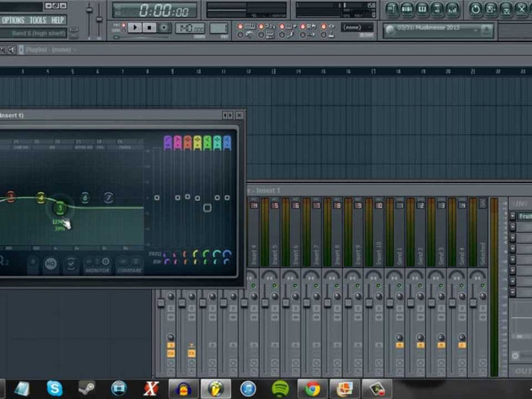Select EQ band 4 yellow node
Image resolution: width=532 pixels, height=399 pixels.
click(x=41, y=197)
